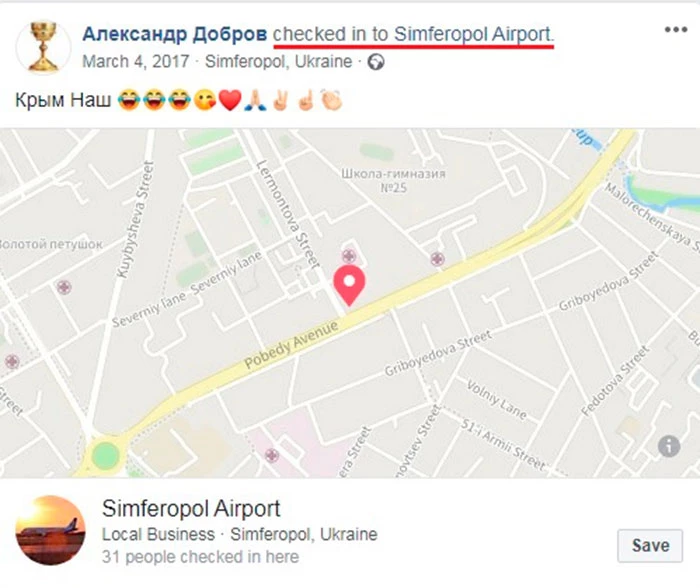Click the Школа-гимназия №25 map label
This screenshot has height=588, width=700.
click(x=393, y=180)
